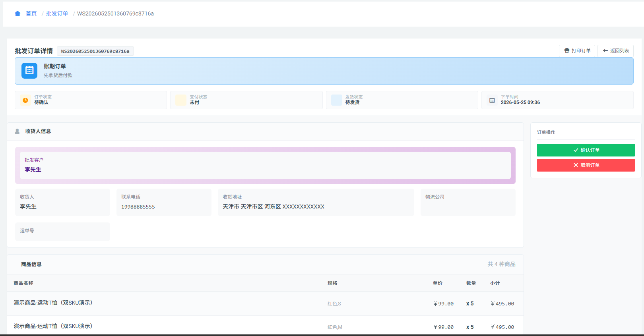Click subtotal ¥495.00 in 红色,S row
Screen dimensions: 644x336
[502, 304]
